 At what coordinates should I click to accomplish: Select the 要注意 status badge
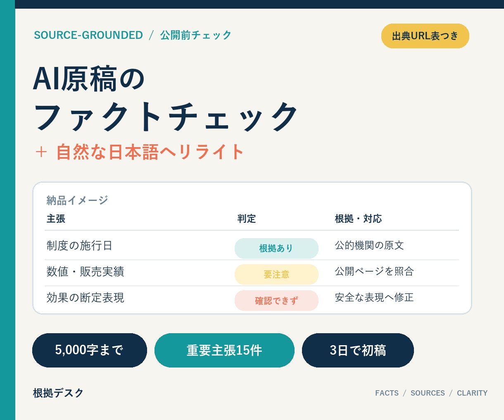(x=276, y=274)
